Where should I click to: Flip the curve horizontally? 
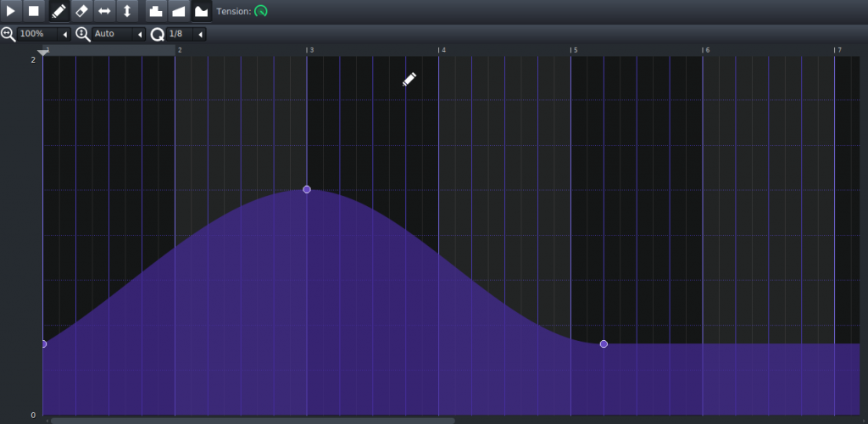pos(104,10)
